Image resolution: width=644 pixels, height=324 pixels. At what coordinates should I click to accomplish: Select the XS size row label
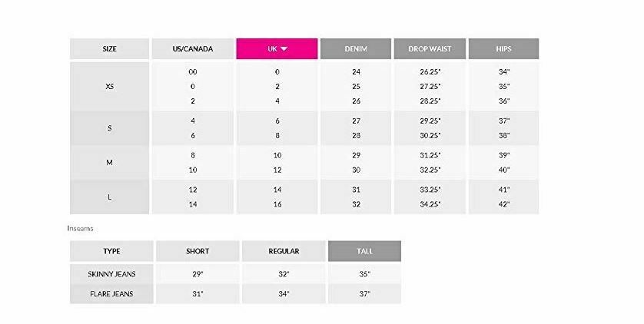tap(109, 87)
